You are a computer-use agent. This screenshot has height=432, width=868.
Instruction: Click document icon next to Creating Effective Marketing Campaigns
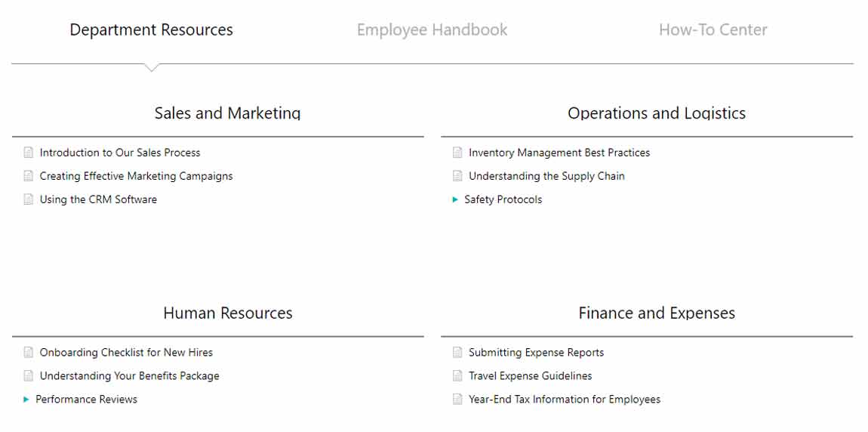(29, 176)
